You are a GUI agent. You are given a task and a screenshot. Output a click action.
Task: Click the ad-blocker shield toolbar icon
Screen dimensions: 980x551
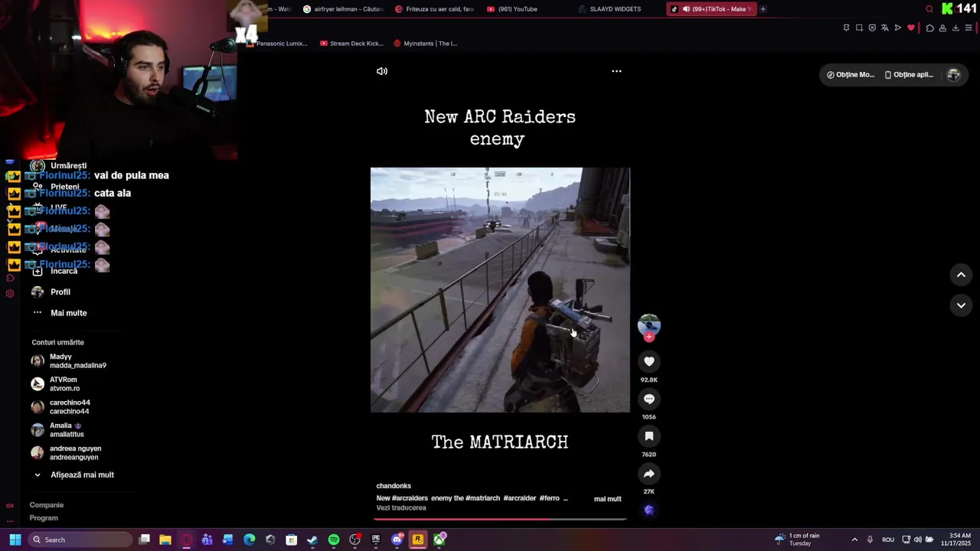pyautogui.click(x=872, y=28)
